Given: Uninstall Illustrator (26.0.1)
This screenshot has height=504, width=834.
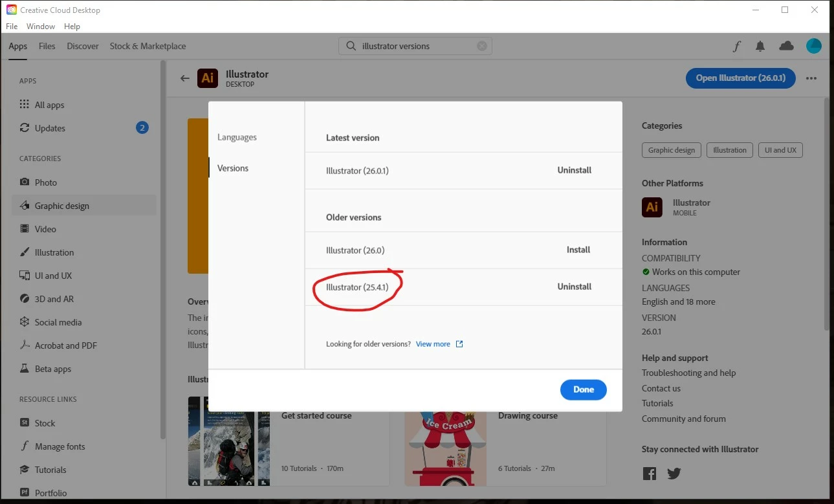Looking at the screenshot, I should 575,170.
